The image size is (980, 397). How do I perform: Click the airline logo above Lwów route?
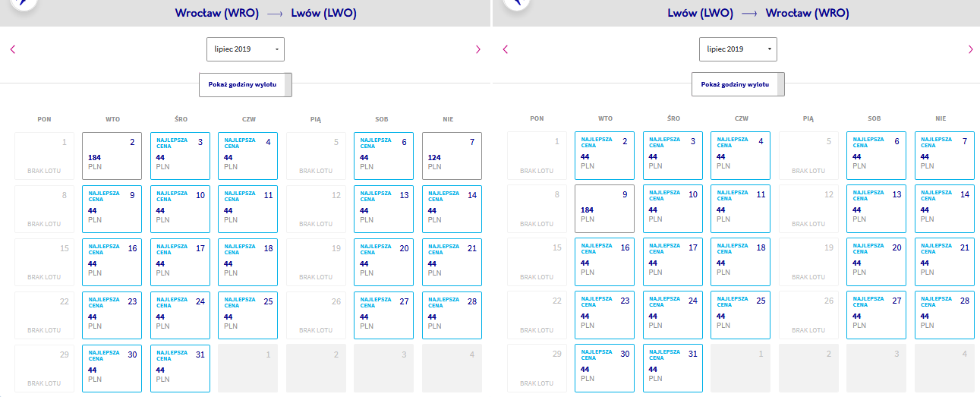[515, 5]
